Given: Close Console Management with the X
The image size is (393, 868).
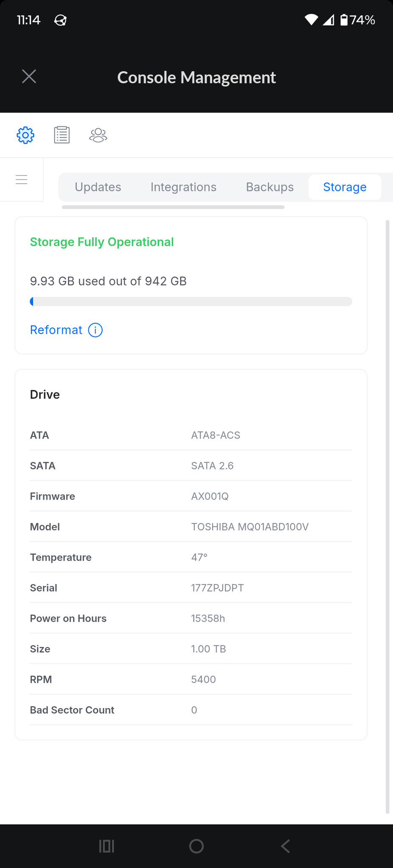Looking at the screenshot, I should coord(29,77).
